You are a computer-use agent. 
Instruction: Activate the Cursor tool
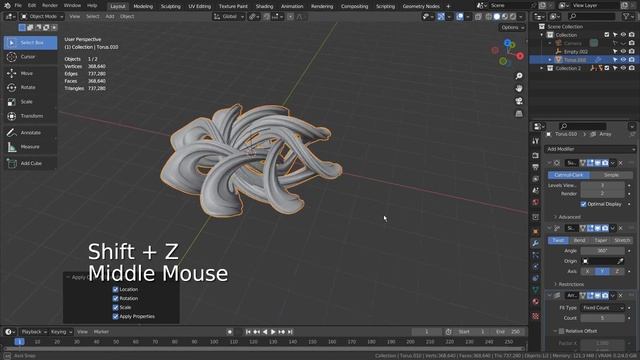point(31,57)
